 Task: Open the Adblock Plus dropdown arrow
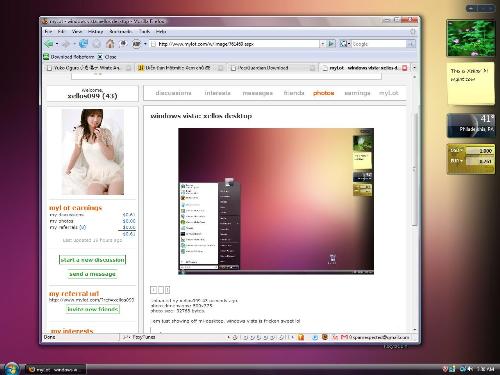pos(145,44)
